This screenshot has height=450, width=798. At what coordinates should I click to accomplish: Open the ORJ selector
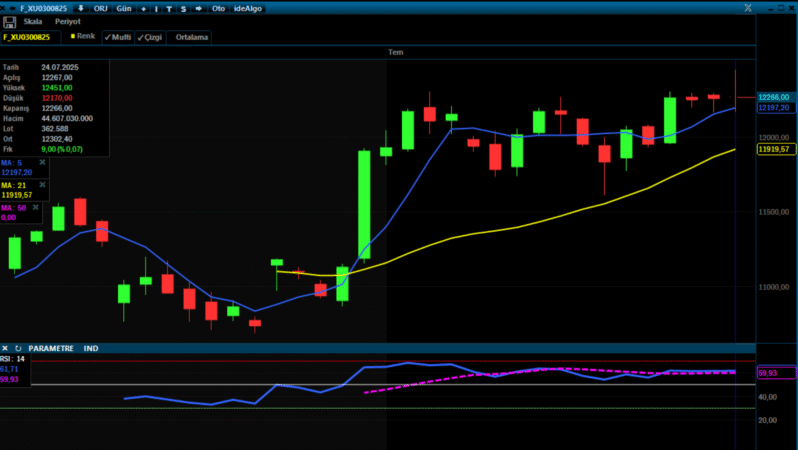tap(101, 9)
